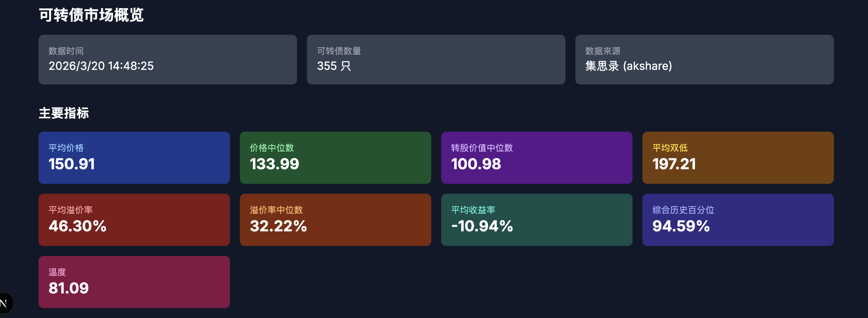Click the red 平均溢价率 card

(134, 220)
